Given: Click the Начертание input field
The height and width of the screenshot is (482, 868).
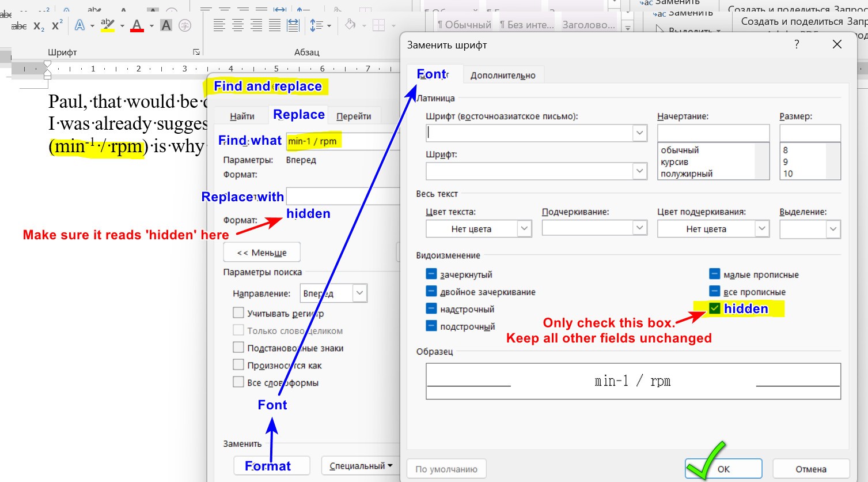Looking at the screenshot, I should tap(713, 133).
